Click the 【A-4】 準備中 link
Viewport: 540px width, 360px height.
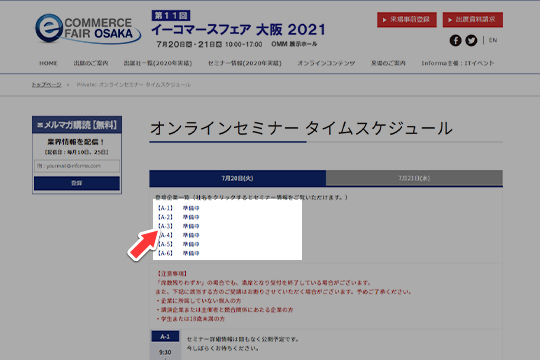pos(178,235)
